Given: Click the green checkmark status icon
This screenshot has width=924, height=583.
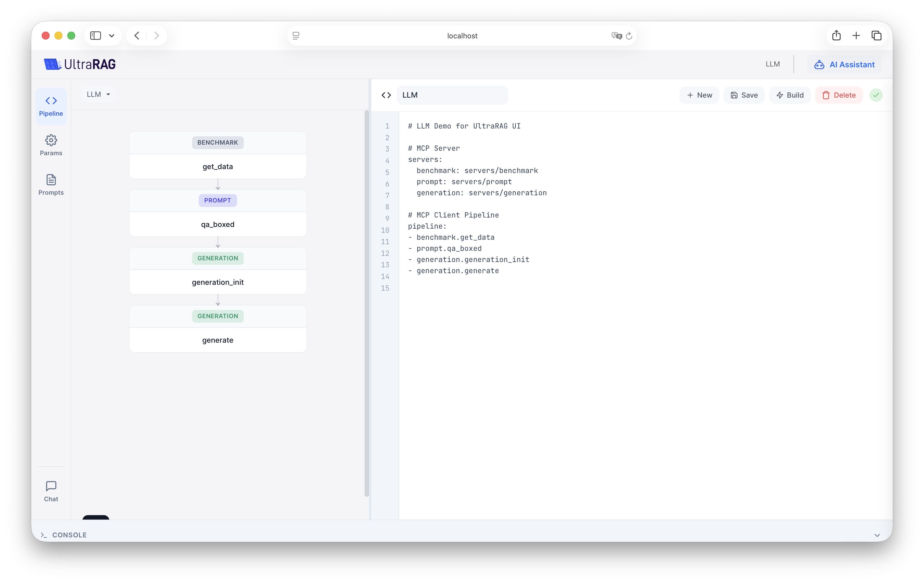Looking at the screenshot, I should tap(876, 95).
